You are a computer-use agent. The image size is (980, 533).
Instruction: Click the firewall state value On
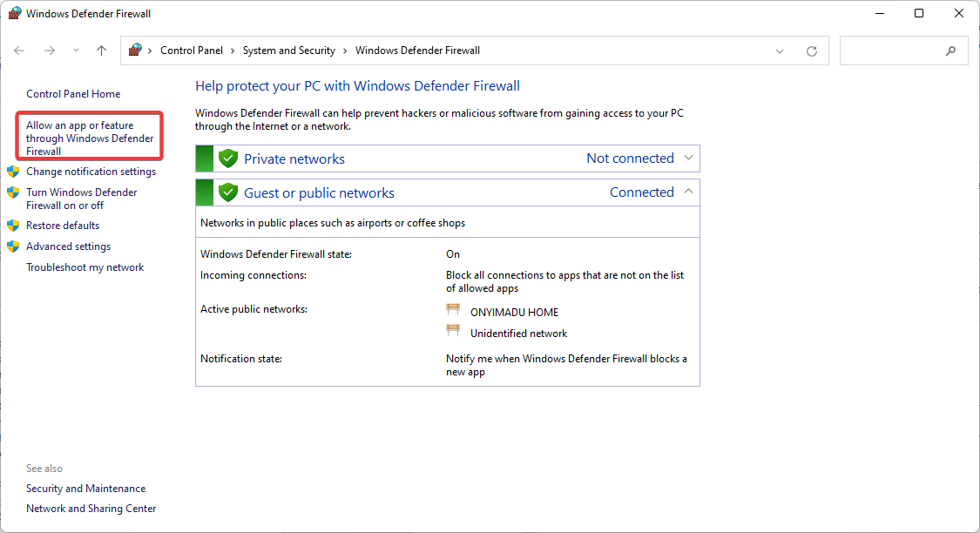tap(453, 254)
